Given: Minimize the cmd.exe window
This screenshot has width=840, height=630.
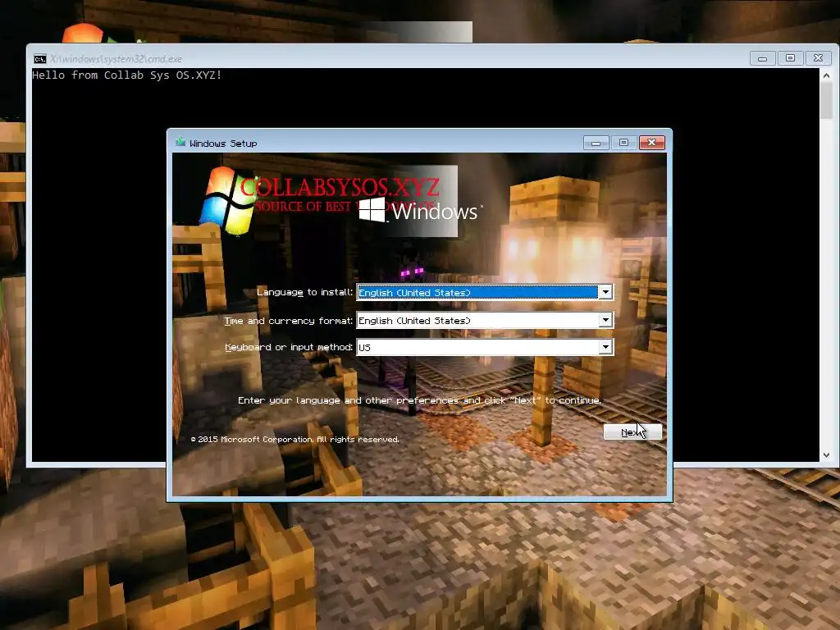Looking at the screenshot, I should 762,58.
